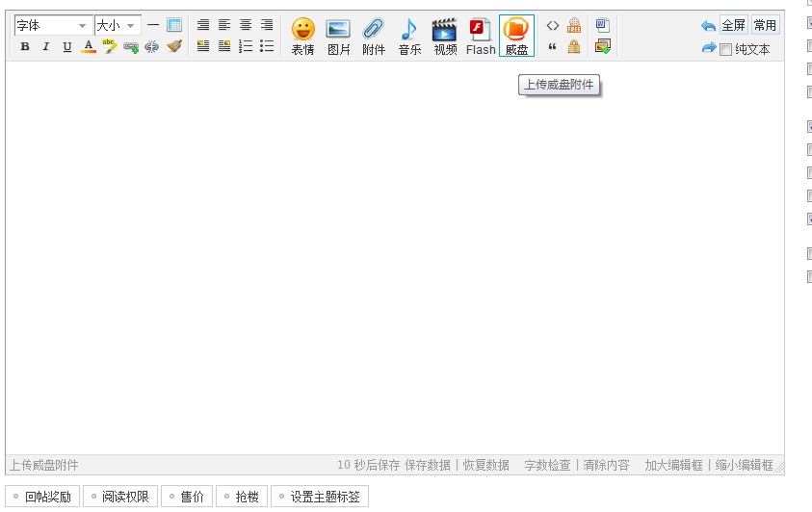Insert code block with <> icon

553,25
